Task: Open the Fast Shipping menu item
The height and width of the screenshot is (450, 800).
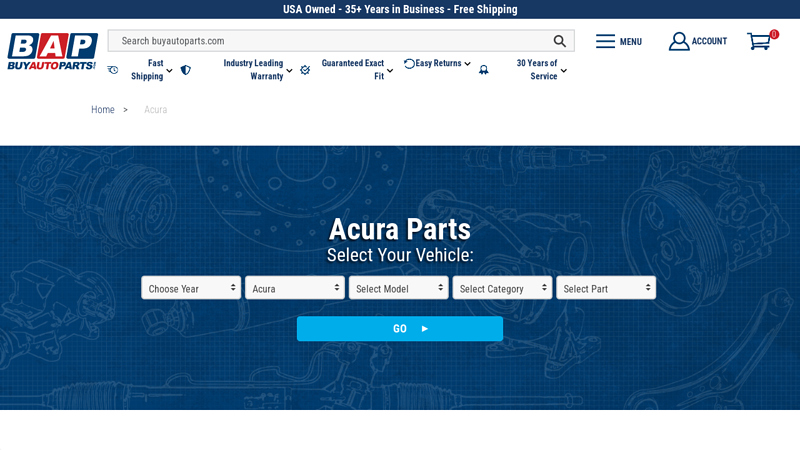Action: (147, 70)
